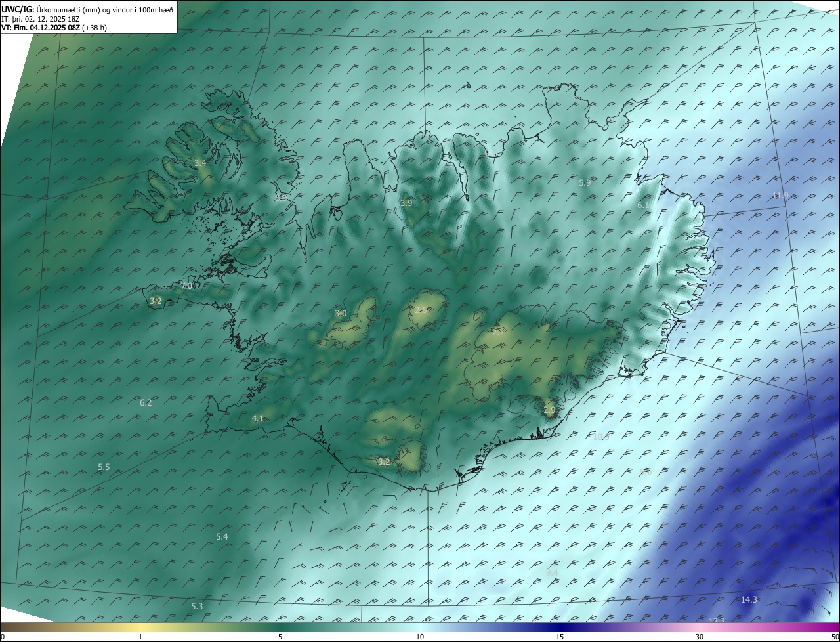Click the 3.4 value over the Westfjords
The image size is (840, 642).
[201, 163]
